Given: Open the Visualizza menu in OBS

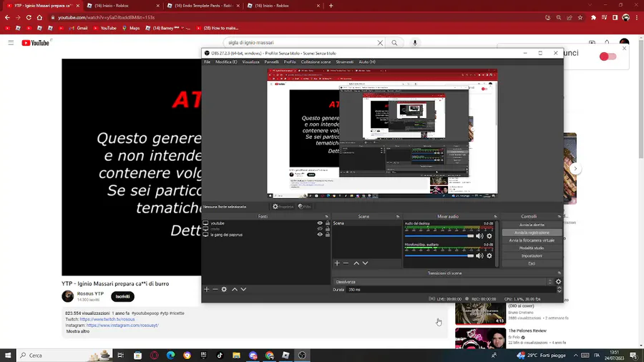Looking at the screenshot, I should [250, 62].
